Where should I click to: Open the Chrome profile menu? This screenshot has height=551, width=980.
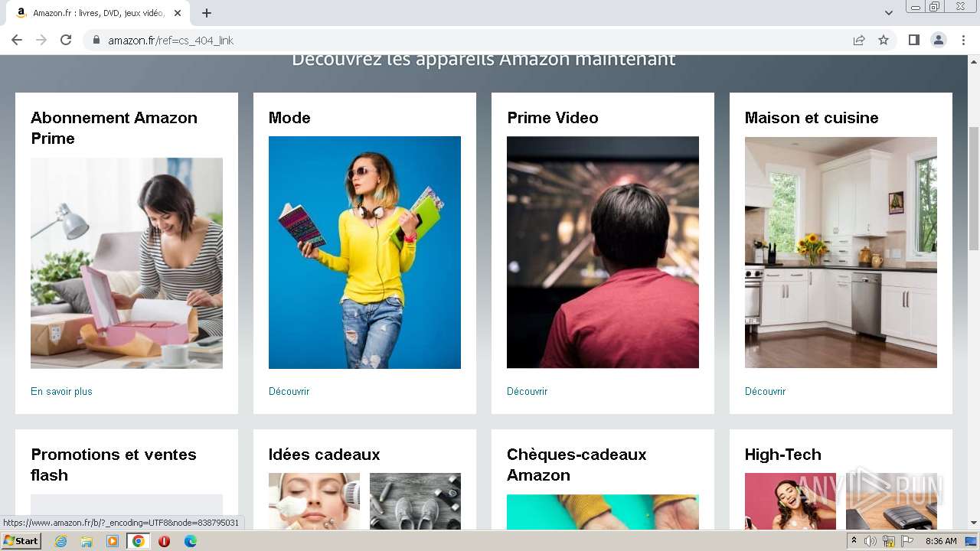(x=939, y=40)
